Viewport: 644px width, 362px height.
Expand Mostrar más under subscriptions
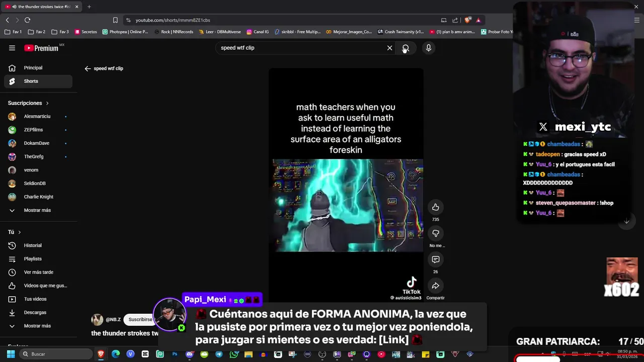[x=38, y=210]
